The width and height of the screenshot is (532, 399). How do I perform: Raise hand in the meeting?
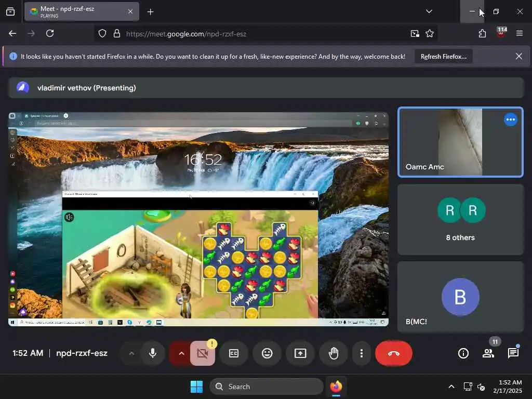[334, 353]
